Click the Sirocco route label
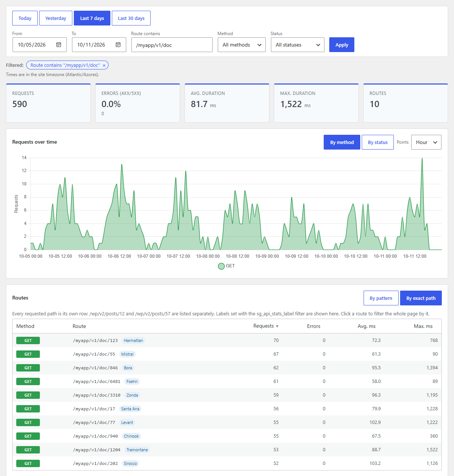 130,463
